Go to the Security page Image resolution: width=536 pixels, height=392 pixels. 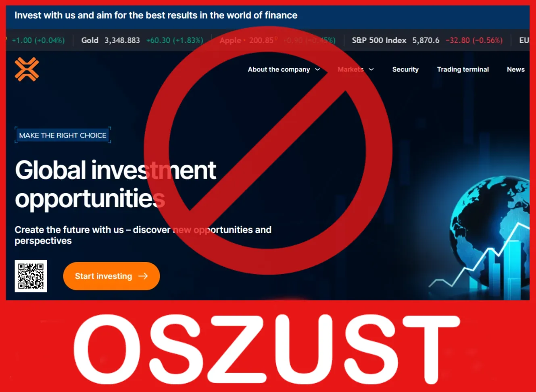click(x=405, y=69)
